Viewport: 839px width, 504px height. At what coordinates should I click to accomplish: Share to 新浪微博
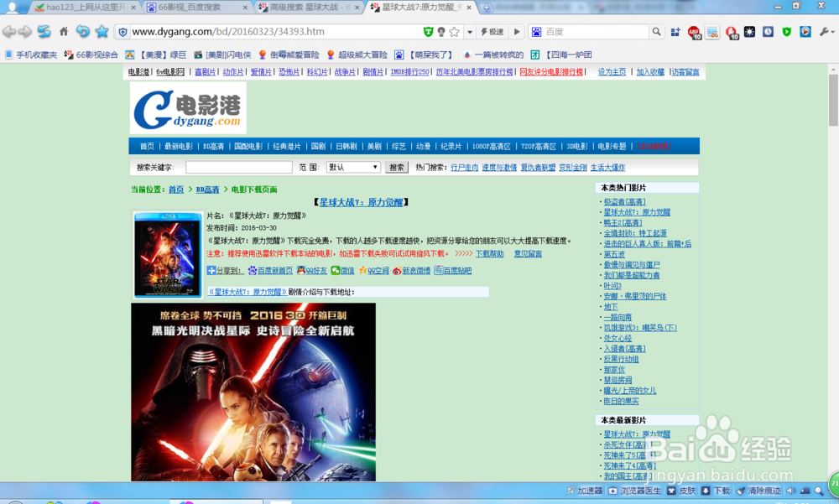[411, 271]
